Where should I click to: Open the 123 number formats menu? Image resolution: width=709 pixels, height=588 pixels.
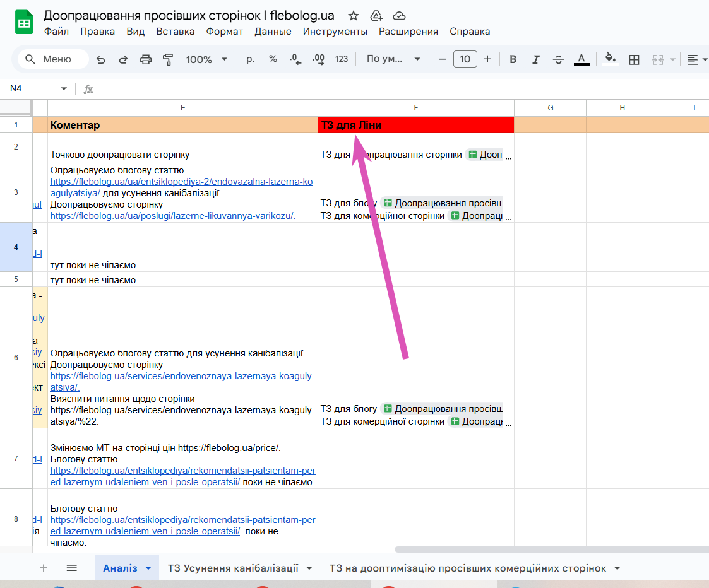342,59
